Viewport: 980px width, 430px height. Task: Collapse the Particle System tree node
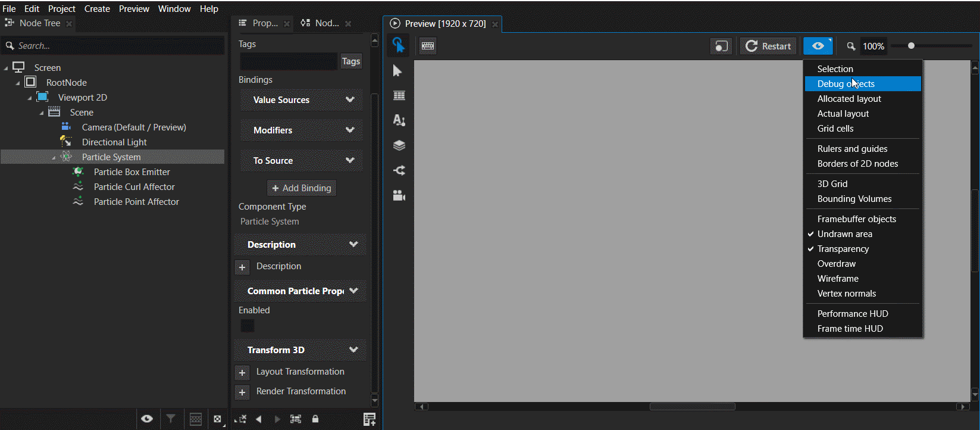click(x=54, y=157)
